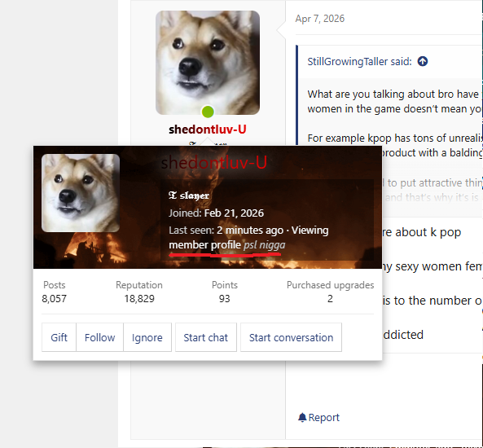The height and width of the screenshot is (448, 483).
Task: Click the Report link
Action: tap(323, 417)
